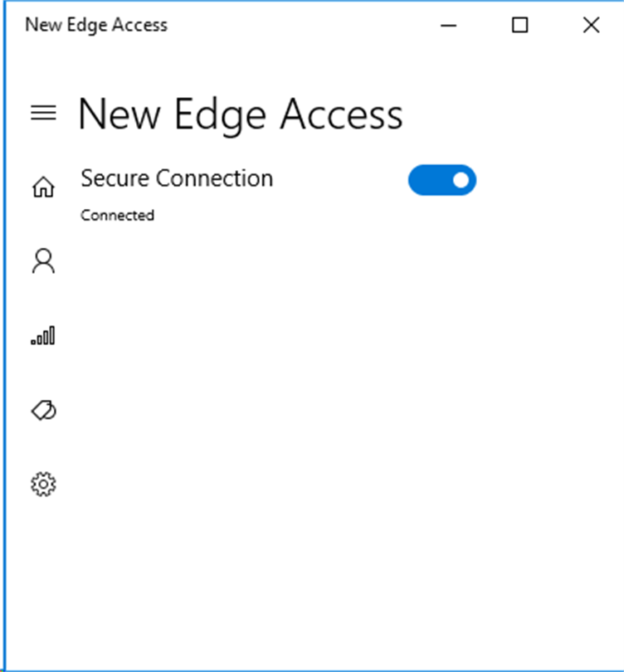Maximize the New Edge Access window

click(520, 25)
